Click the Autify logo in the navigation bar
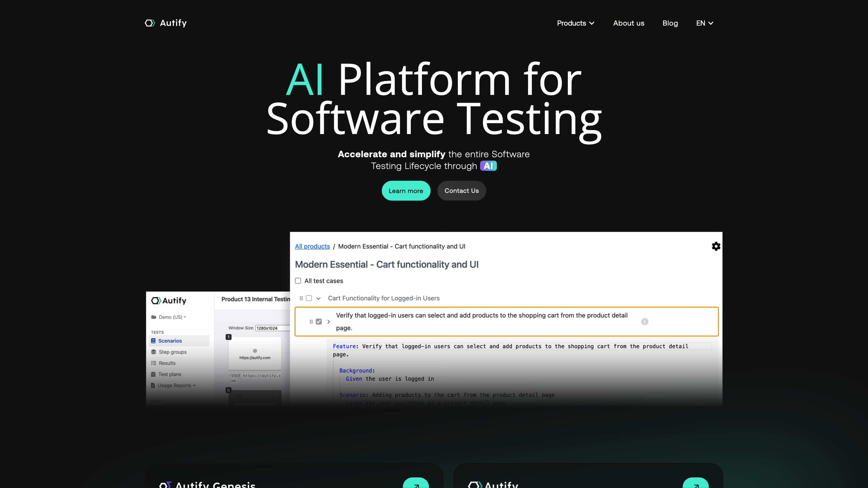Screen dimensions: 868x488 165,23
